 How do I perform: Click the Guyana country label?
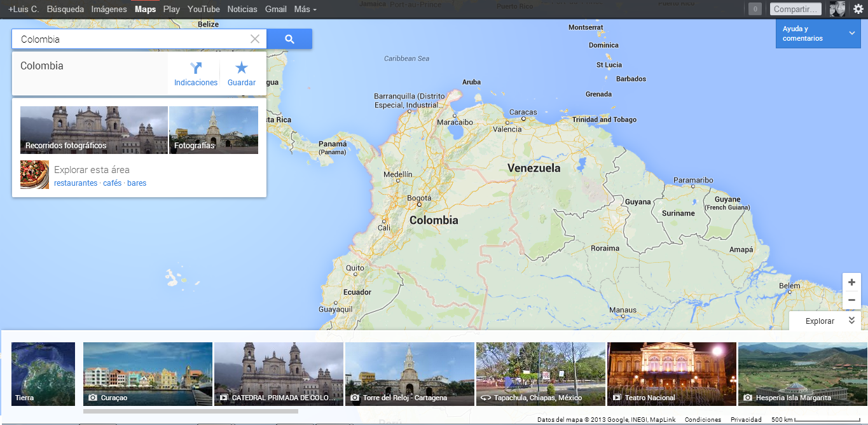click(x=638, y=202)
